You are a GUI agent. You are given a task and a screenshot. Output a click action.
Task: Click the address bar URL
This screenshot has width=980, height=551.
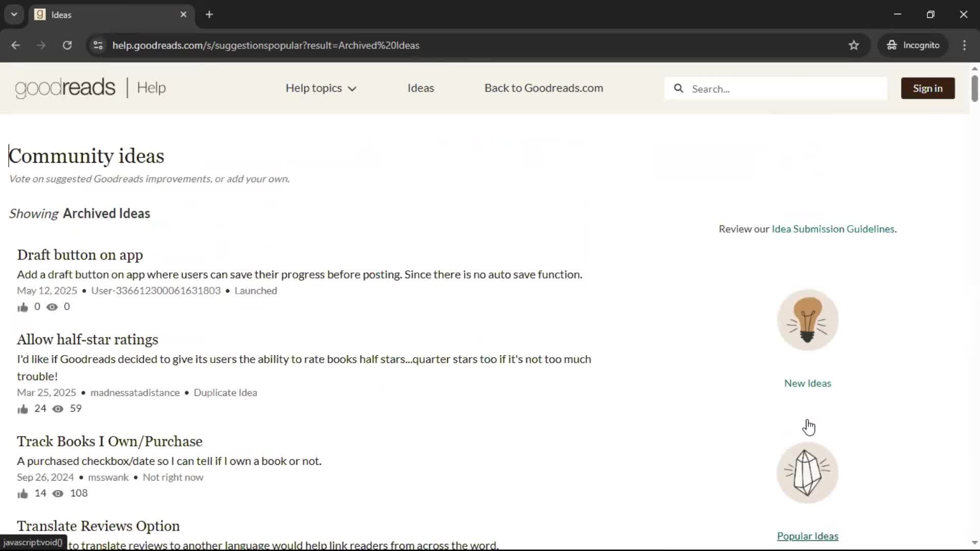pyautogui.click(x=266, y=45)
